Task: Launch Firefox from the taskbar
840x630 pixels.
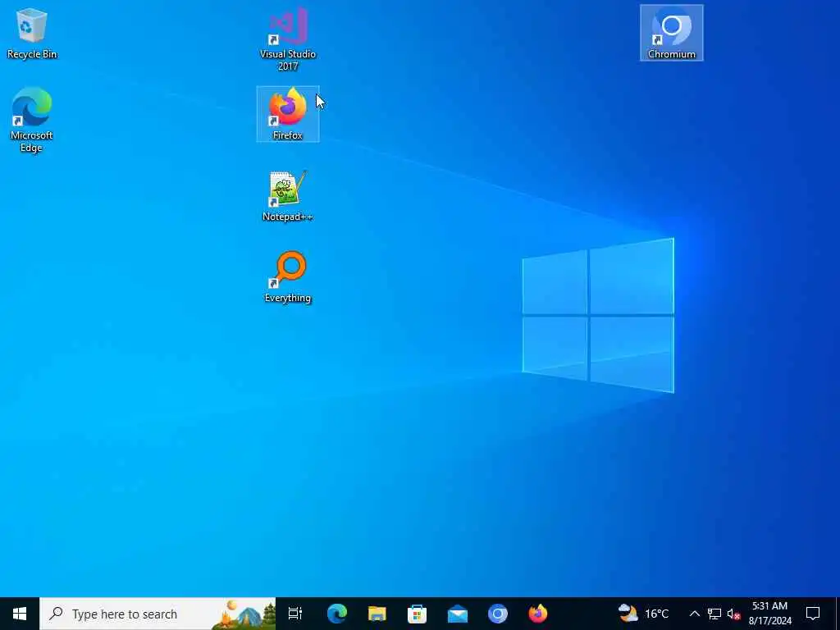Action: (538, 614)
